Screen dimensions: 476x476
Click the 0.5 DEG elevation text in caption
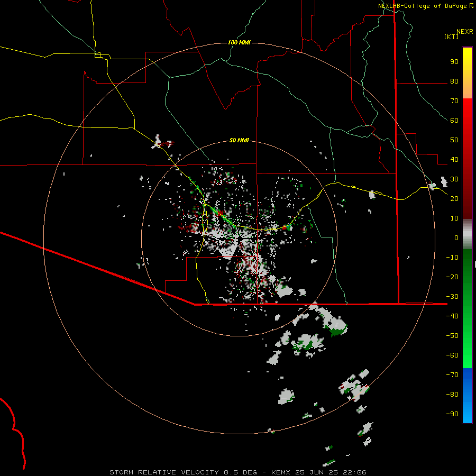241,472
